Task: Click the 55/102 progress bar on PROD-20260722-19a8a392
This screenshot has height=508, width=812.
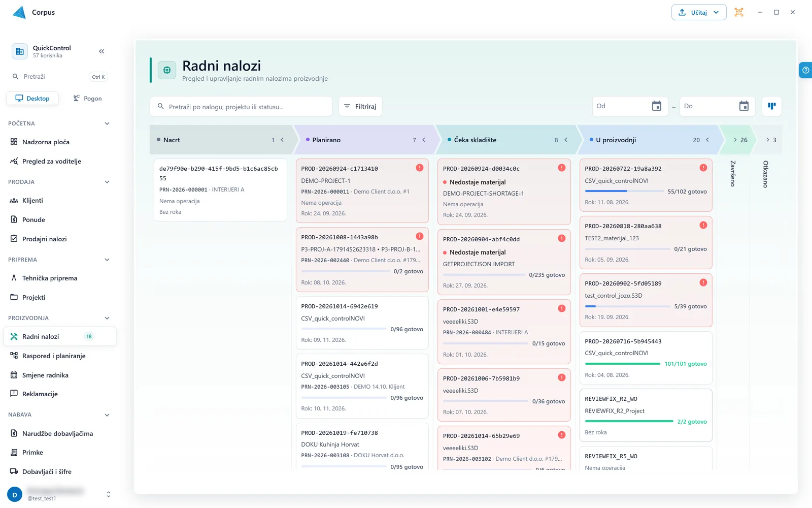Action: coord(624,191)
